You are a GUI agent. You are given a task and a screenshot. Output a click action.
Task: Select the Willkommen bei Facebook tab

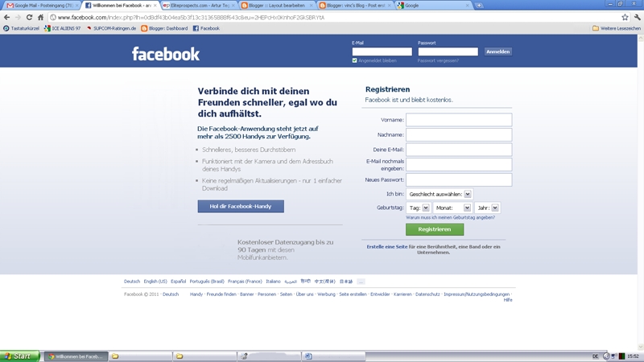tap(120, 6)
